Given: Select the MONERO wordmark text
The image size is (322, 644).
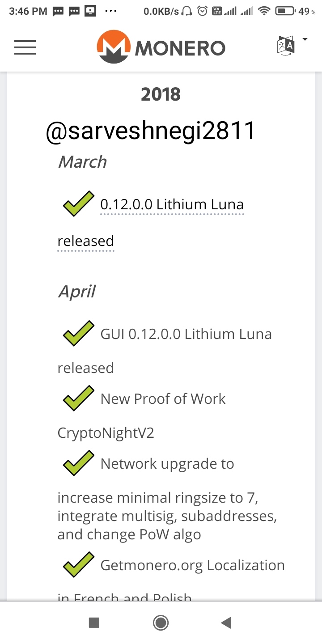Looking at the screenshot, I should tap(180, 48).
